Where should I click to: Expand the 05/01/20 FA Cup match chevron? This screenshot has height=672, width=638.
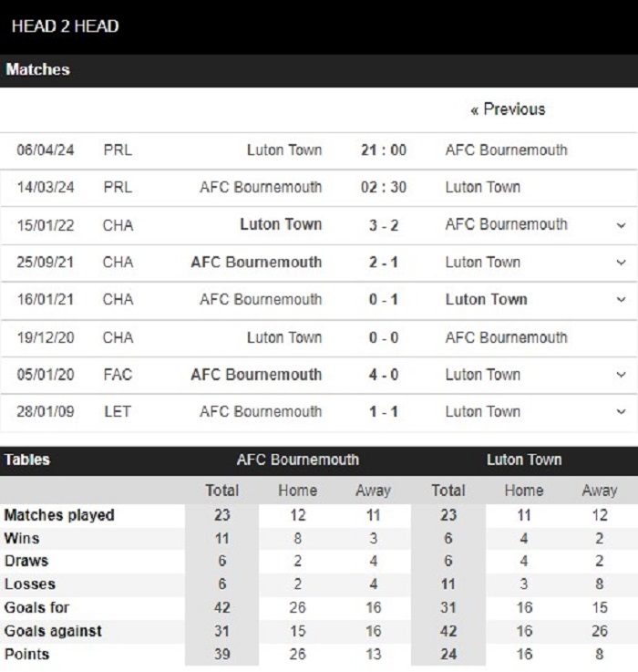[621, 375]
